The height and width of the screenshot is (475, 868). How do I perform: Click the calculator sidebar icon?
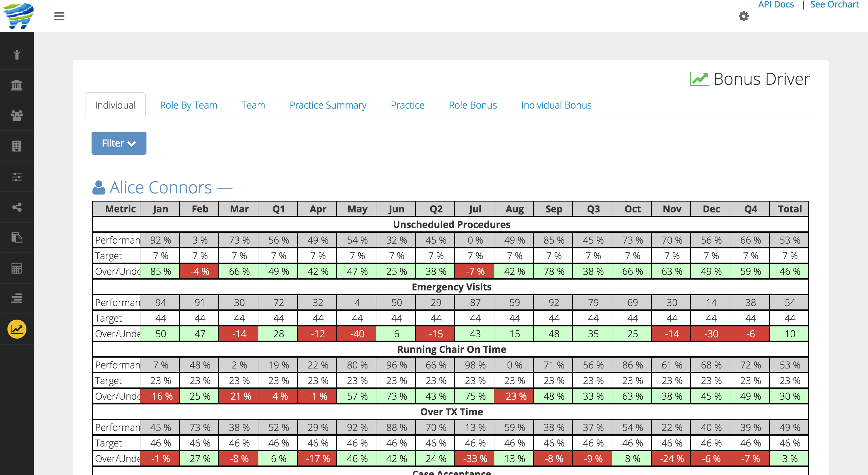click(x=17, y=268)
